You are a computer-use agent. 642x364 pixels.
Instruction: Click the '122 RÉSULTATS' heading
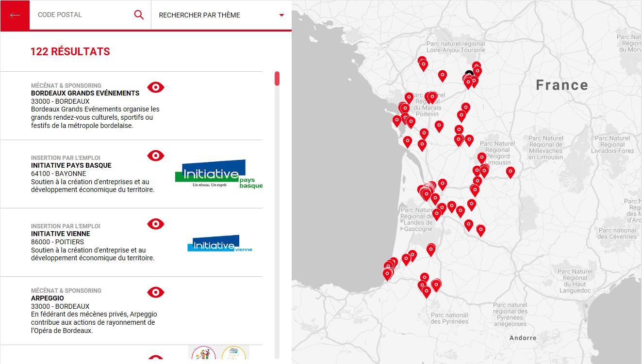click(x=70, y=51)
